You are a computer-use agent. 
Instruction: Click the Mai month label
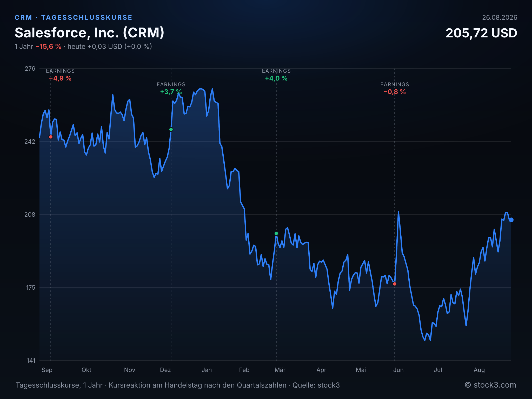click(x=361, y=370)
